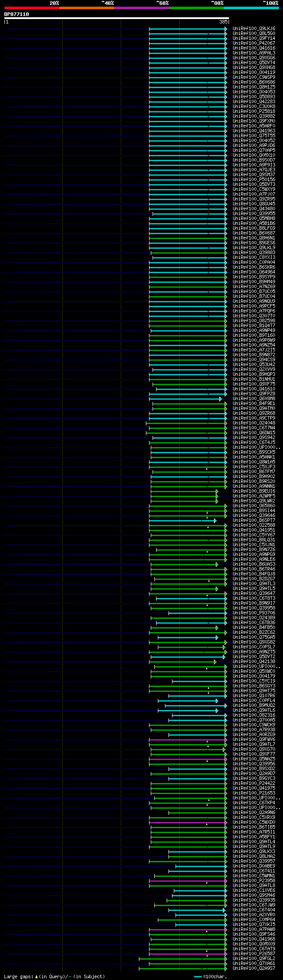Select hit label UniRef100_P25818
Viewport: 283px width, 980px height.
(x=254, y=111)
